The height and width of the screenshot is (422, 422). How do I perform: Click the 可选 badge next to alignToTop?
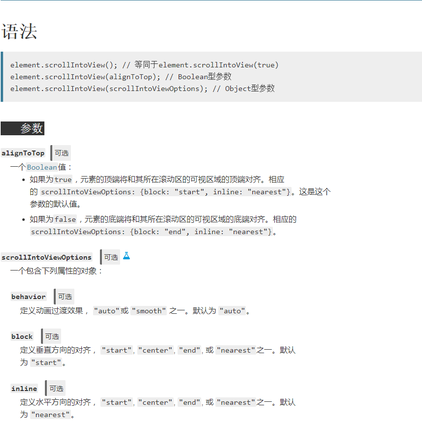[x=61, y=153]
